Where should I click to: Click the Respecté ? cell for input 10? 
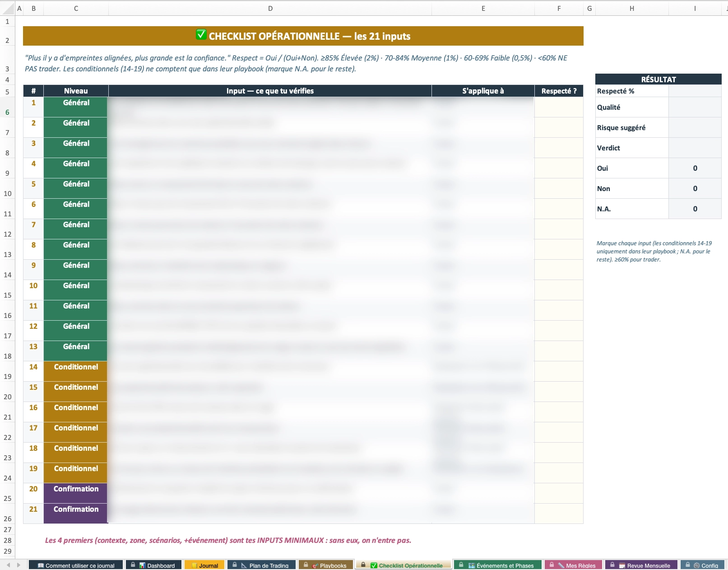point(559,290)
